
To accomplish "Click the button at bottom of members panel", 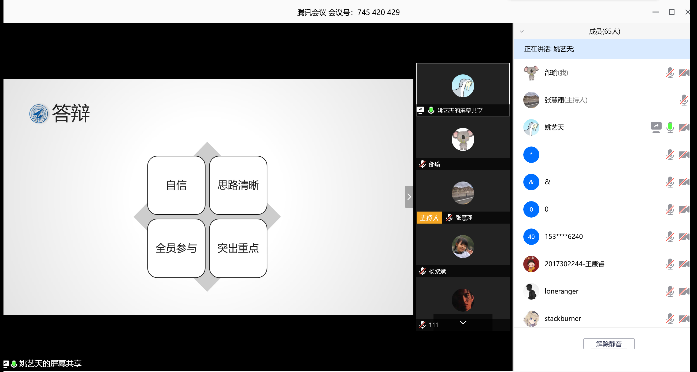I will click(609, 344).
